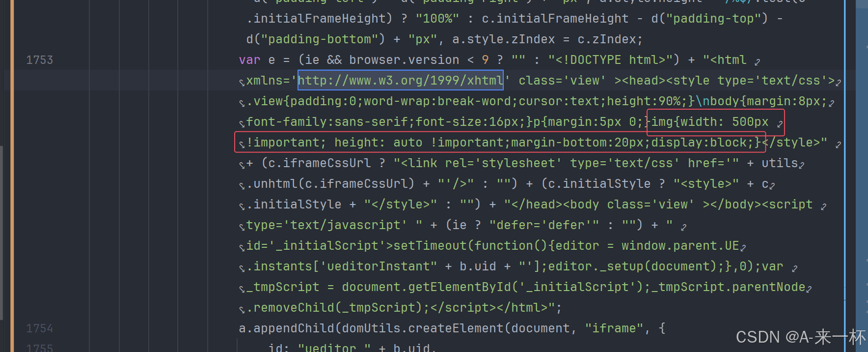868x352 pixels.
Task: Click the vertical editor scrollbar on the right
Action: point(862,176)
